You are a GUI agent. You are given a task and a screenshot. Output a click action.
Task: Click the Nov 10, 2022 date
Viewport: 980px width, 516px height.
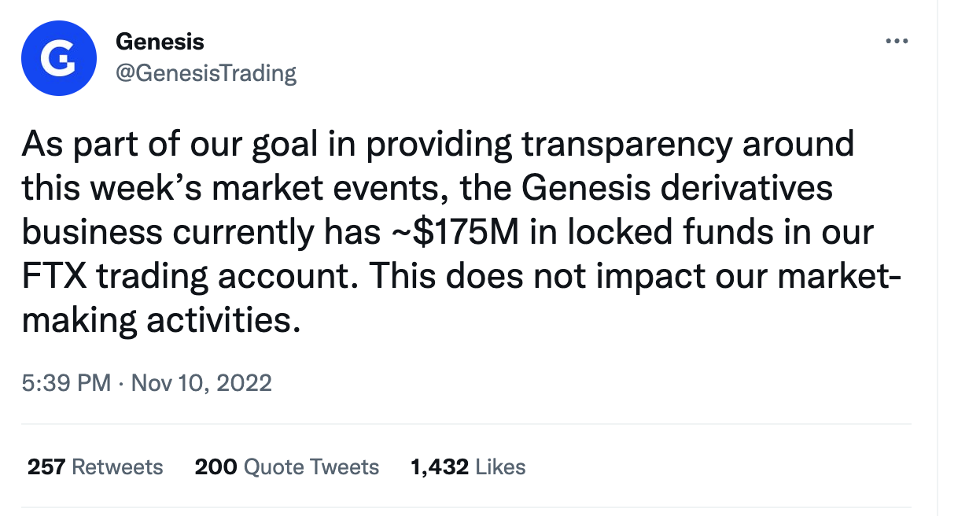pos(201,383)
